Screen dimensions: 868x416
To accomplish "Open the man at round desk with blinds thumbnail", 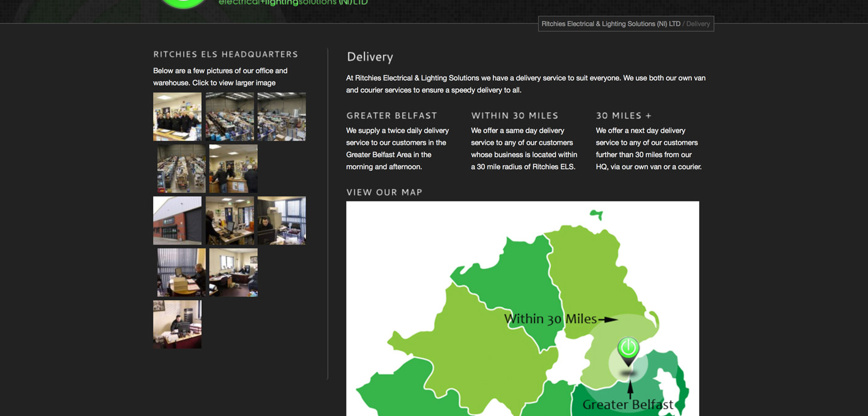I will (181, 272).
